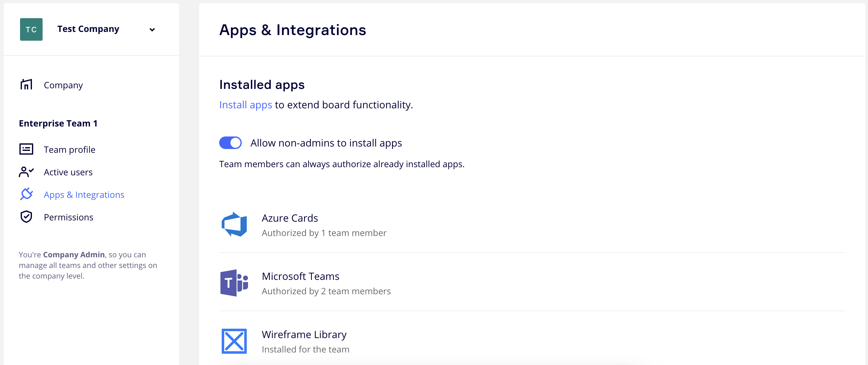The height and width of the screenshot is (365, 868).
Task: Open the Wireframe Library app entry
Action: point(304,335)
